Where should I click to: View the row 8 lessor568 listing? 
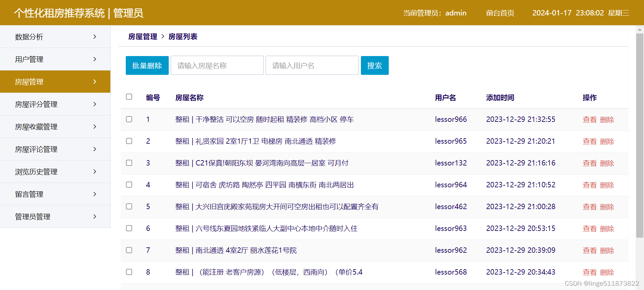click(x=590, y=272)
